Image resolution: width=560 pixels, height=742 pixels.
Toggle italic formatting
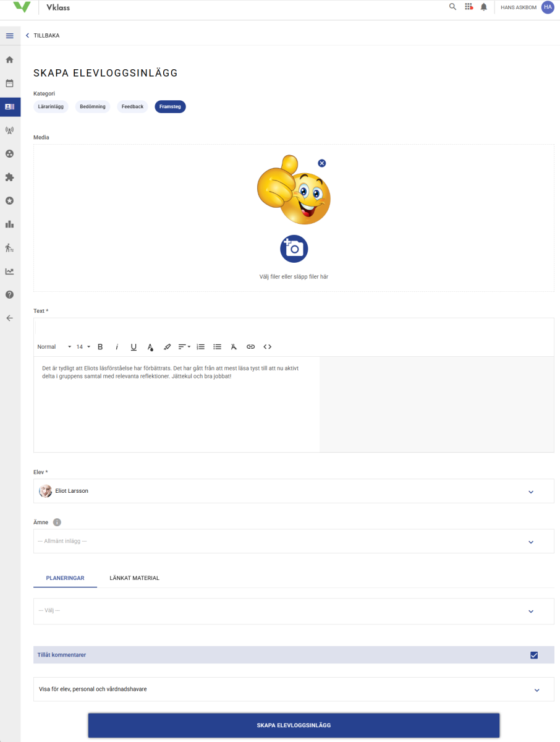coord(117,347)
